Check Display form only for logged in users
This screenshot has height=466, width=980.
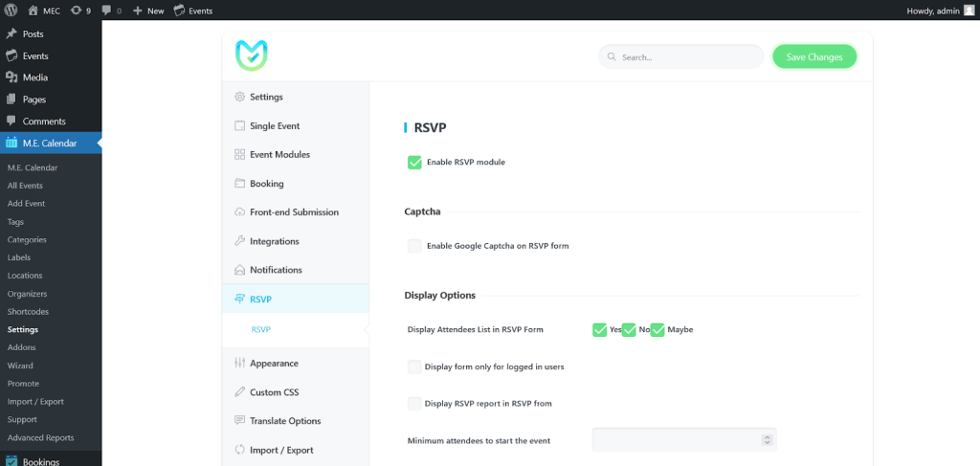tap(414, 366)
